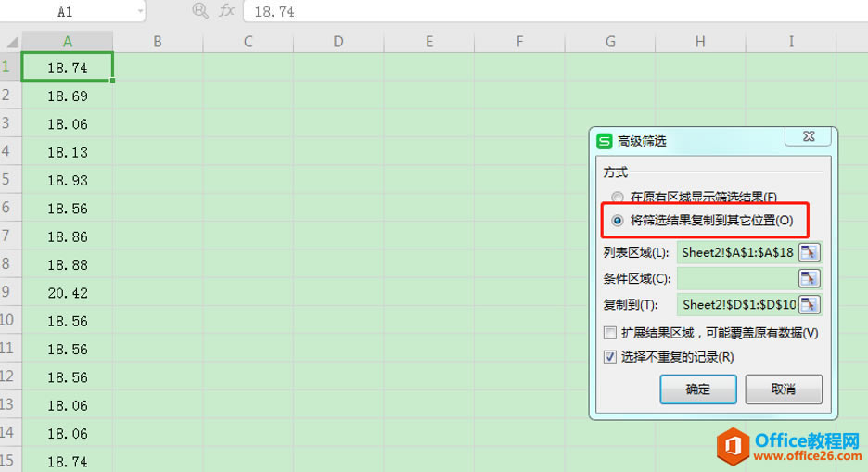Select column B header

click(158, 42)
